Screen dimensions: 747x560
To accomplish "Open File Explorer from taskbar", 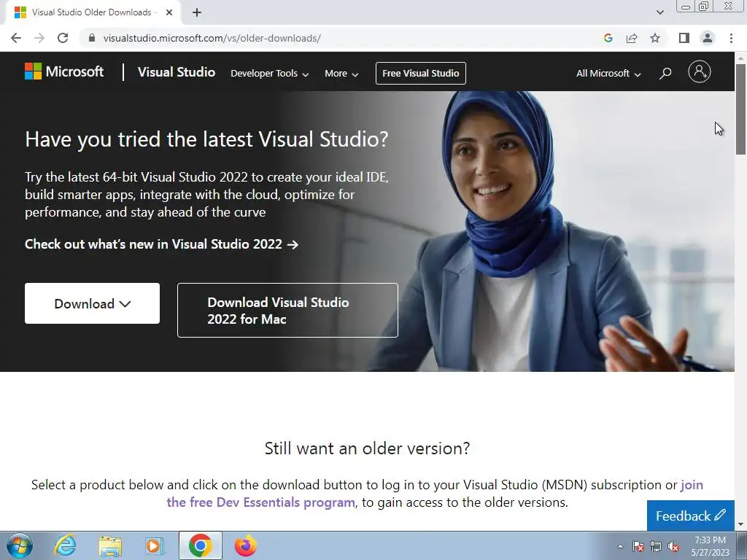I will pyautogui.click(x=110, y=545).
